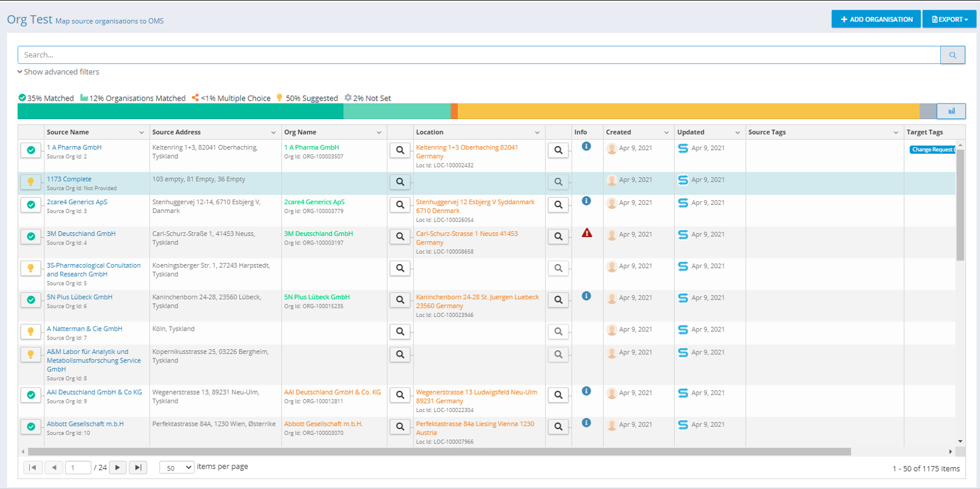Open Source Name column menu arrow
The height and width of the screenshot is (489, 980).
(x=141, y=132)
